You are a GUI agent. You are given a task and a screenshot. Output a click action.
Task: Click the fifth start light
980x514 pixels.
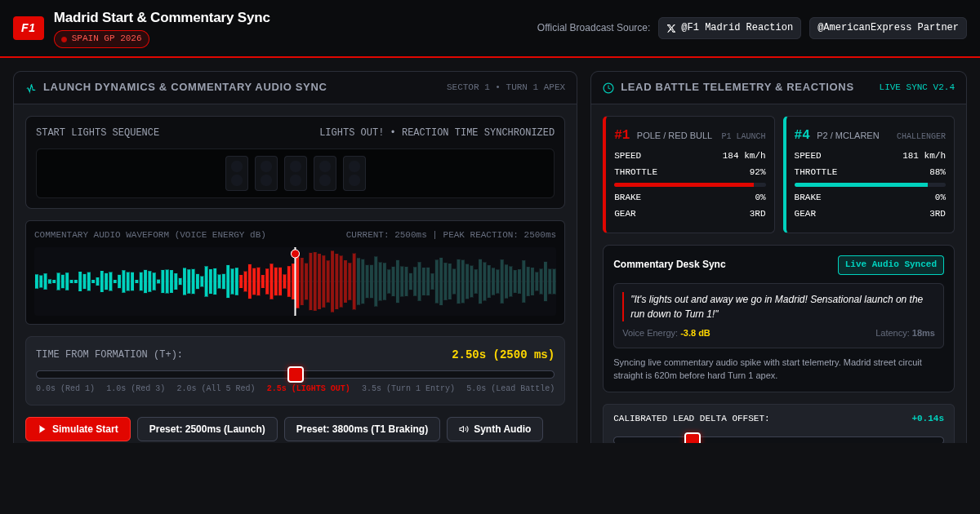coord(354,173)
